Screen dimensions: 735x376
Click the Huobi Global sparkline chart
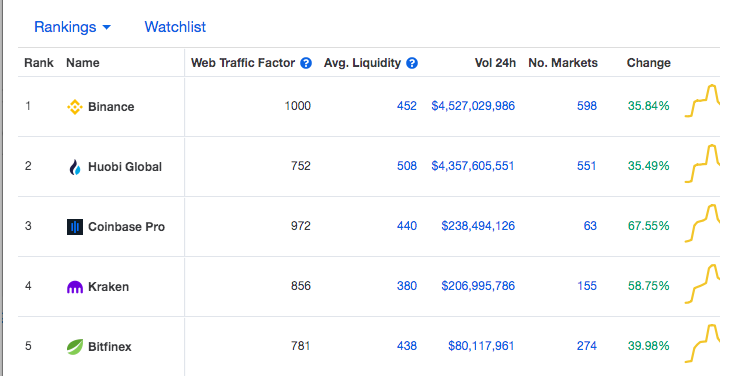[x=702, y=163]
